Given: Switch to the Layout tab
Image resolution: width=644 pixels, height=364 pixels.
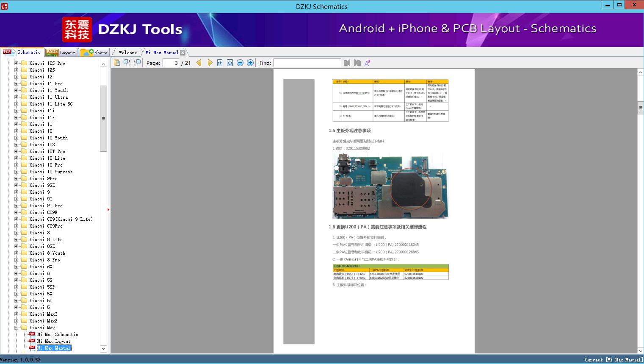Looking at the screenshot, I should (x=61, y=53).
